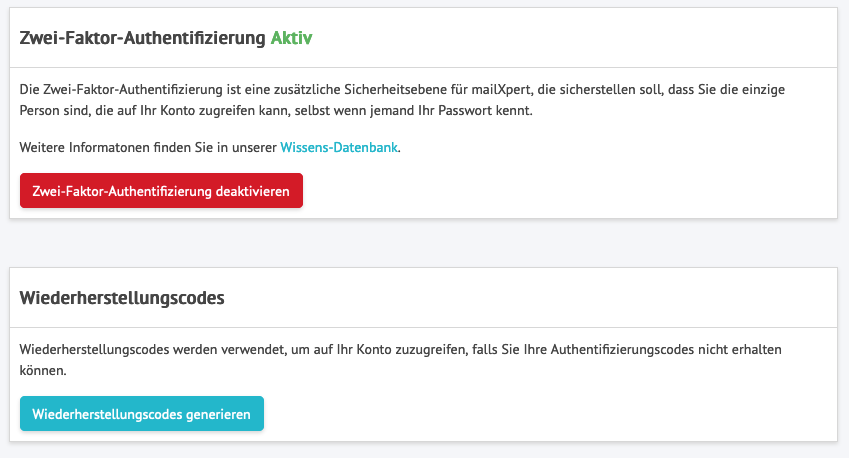Click the recovery codes description paragraph

point(300,360)
